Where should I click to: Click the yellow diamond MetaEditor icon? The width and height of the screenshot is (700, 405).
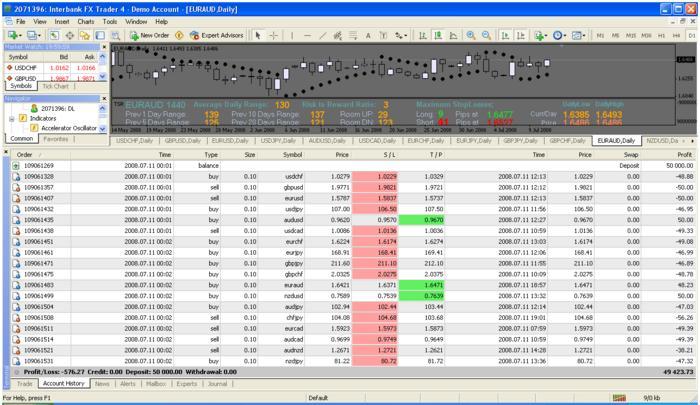pos(179,35)
